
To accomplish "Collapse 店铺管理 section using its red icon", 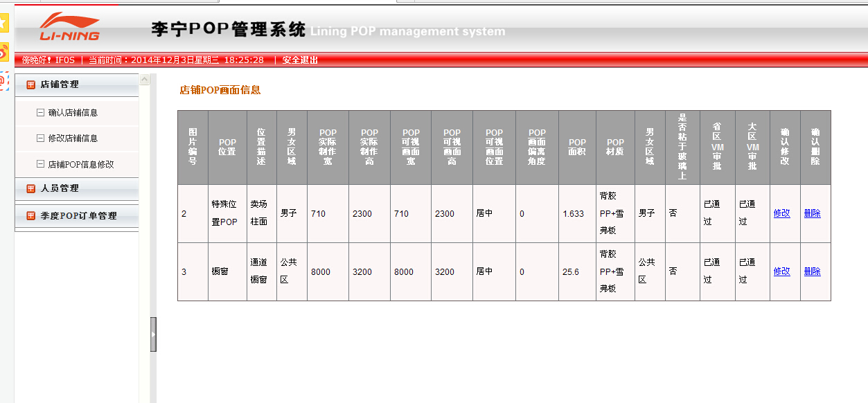I will point(30,84).
